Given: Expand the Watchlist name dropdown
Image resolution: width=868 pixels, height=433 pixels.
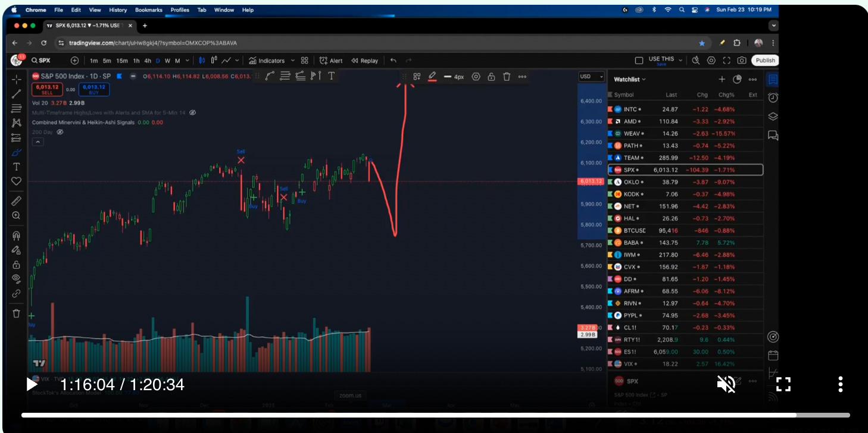Looking at the screenshot, I should click(x=630, y=79).
